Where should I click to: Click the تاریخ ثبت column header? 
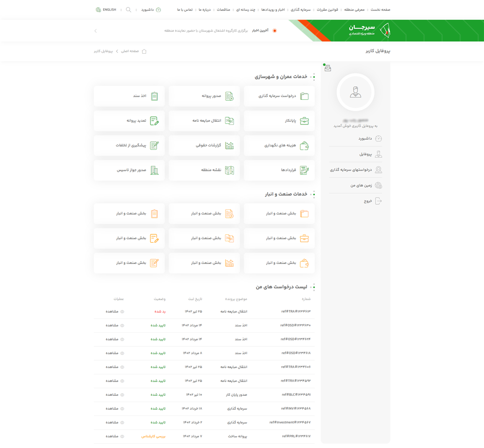tap(195, 299)
